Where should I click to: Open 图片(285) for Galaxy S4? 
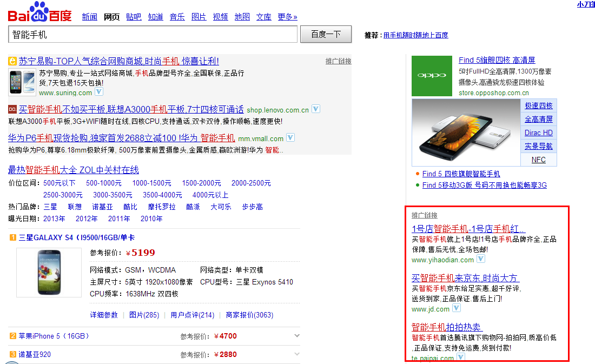pos(144,315)
